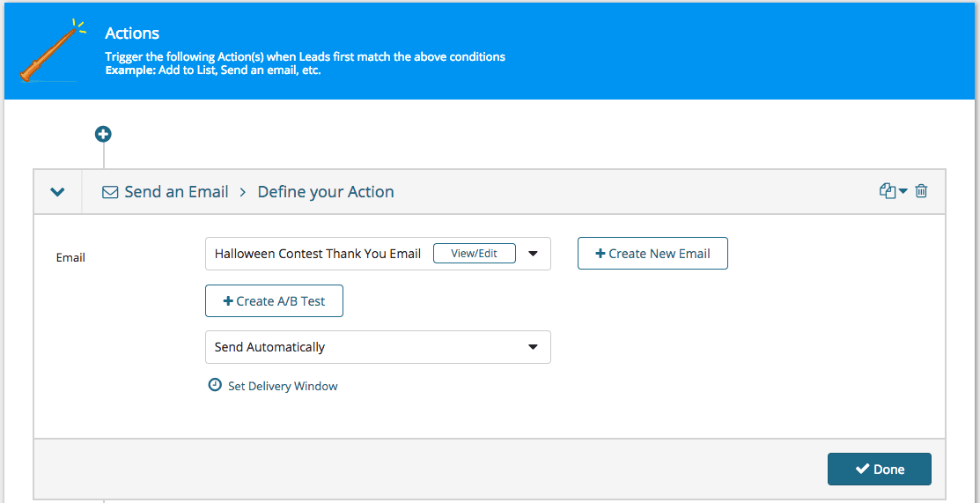Click the clock icon for delivery window
980x503 pixels.
coord(215,385)
